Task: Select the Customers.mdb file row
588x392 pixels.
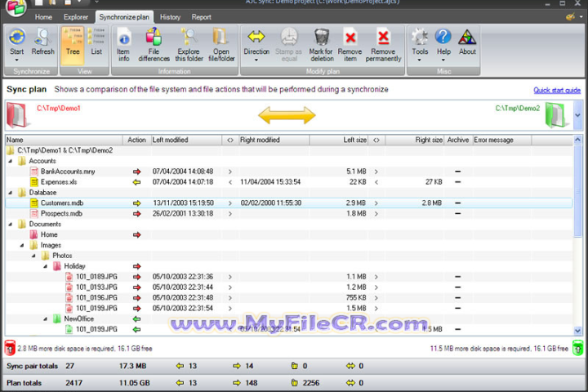Action: (61, 203)
